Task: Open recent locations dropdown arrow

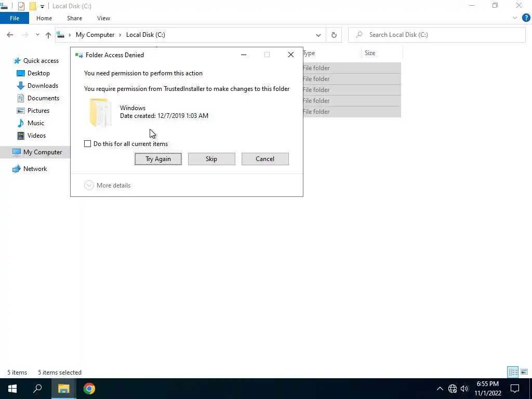Action: pyautogui.click(x=37, y=35)
